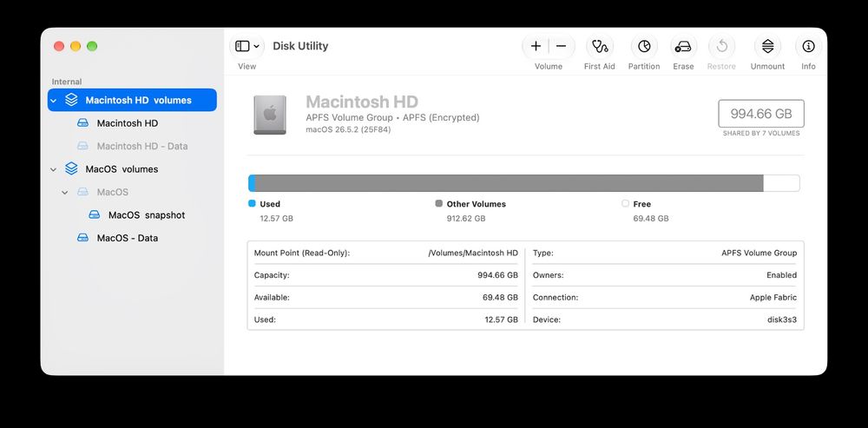Click the layered icon beside MacOS volumes

[x=71, y=169]
